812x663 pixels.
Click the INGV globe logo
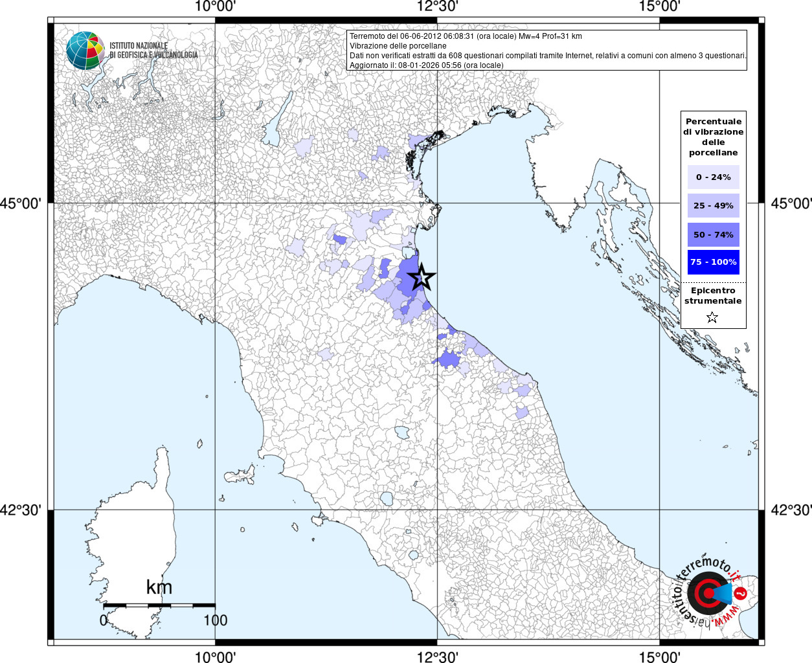click(x=85, y=51)
